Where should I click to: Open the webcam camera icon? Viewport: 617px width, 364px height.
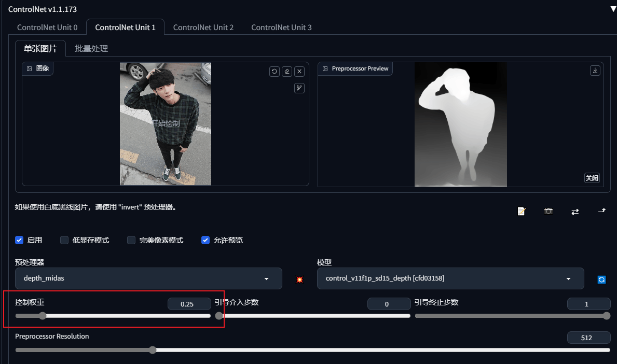[548, 212]
